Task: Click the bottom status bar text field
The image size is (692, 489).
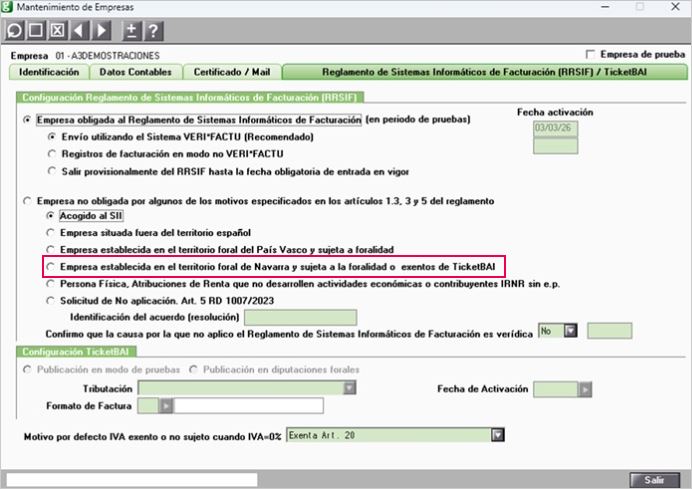Action: pos(132,480)
